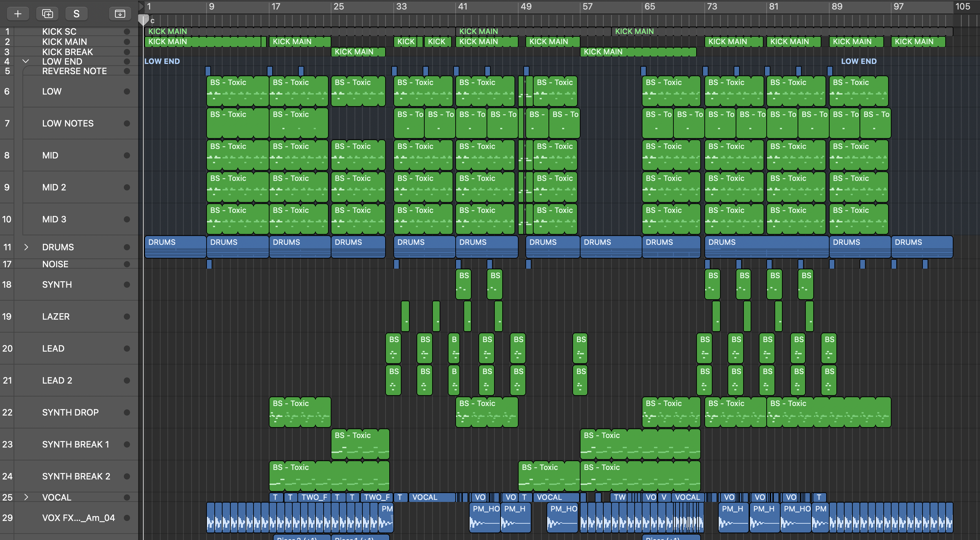980x540 pixels.
Task: Select first green region on LAZER track
Action: point(405,316)
